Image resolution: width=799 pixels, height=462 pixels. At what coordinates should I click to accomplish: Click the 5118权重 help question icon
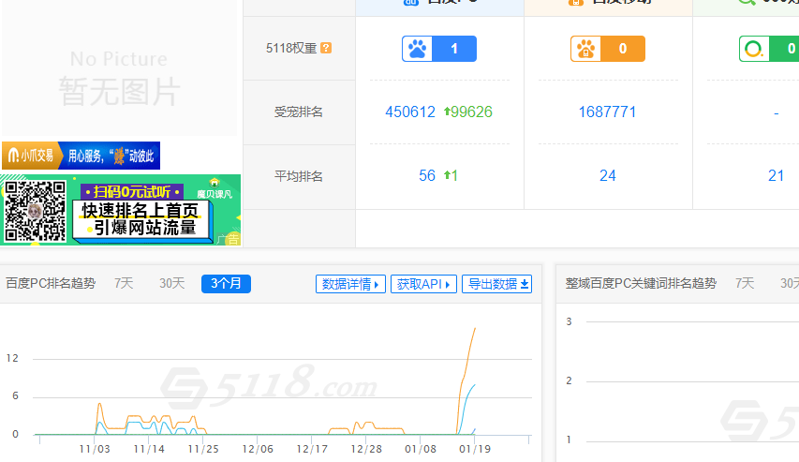(326, 48)
